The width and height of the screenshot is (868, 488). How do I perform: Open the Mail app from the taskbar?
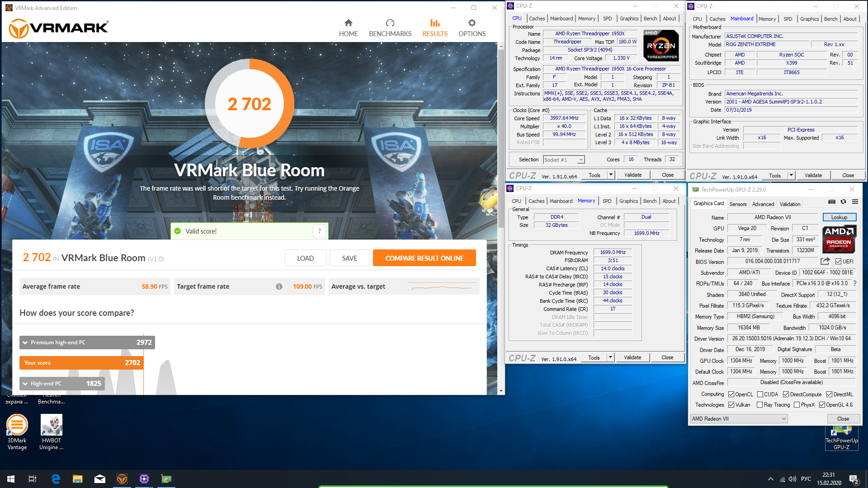[x=100, y=479]
